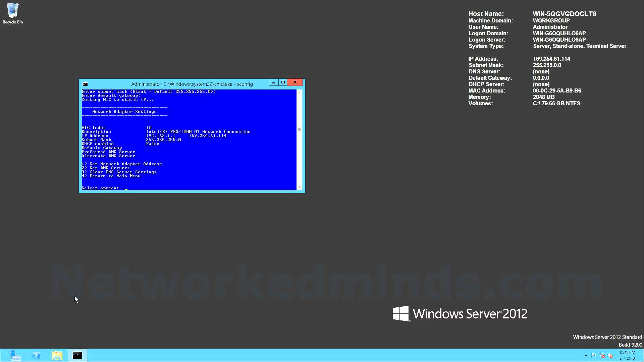The width and height of the screenshot is (644, 362).
Task: Click the console scrollbar down arrow
Action: coord(299,187)
